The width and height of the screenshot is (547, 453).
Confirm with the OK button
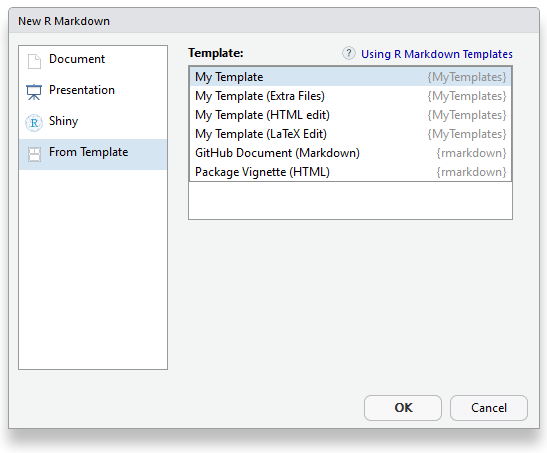(x=403, y=408)
